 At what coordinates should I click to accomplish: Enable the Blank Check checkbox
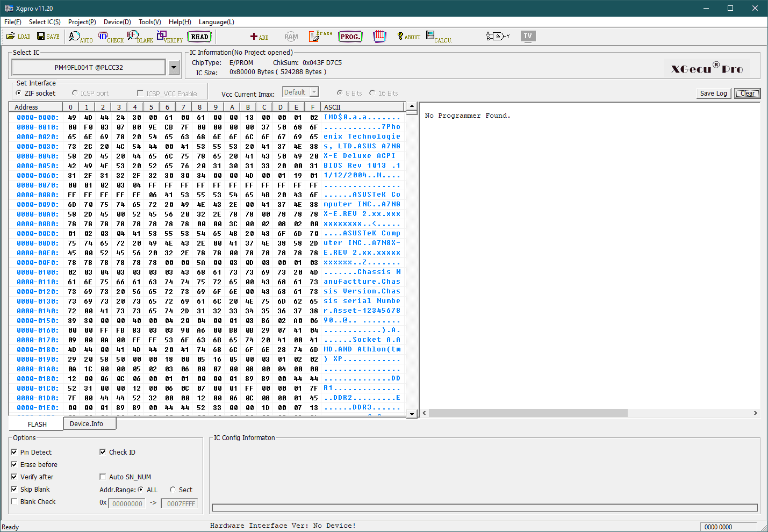pos(14,501)
